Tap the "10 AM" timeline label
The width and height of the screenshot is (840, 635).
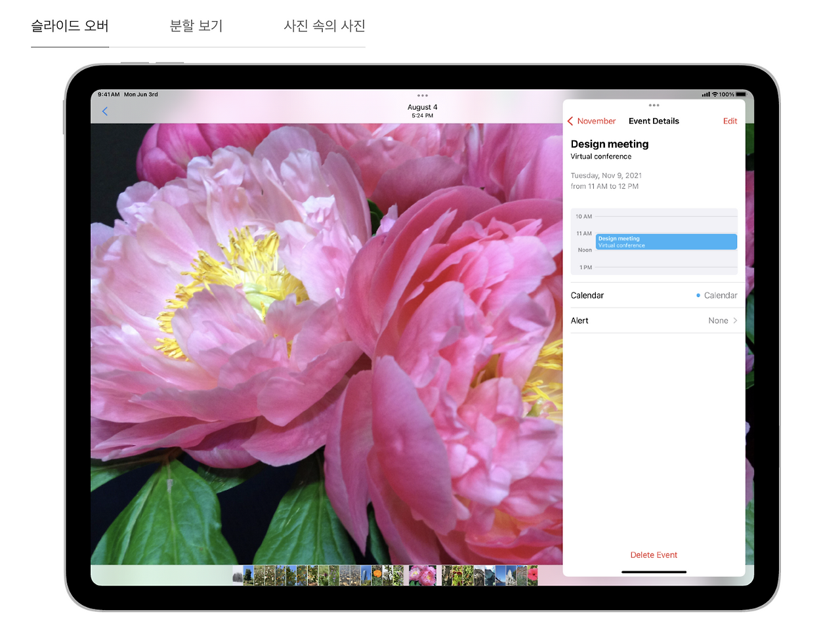point(584,216)
